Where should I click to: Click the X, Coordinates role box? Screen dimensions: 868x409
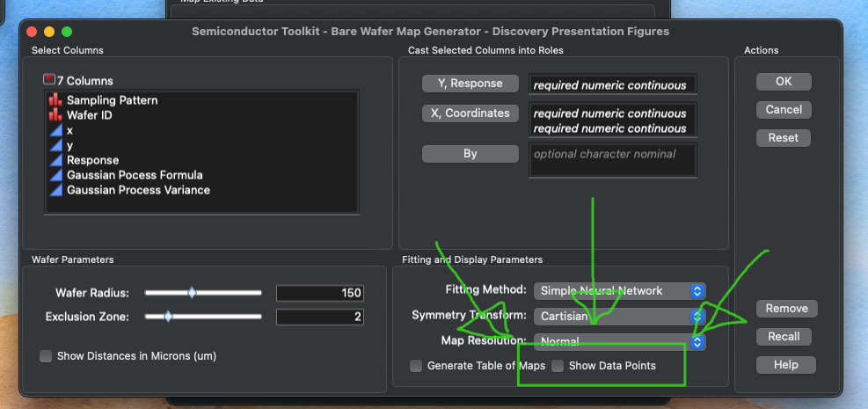612,121
